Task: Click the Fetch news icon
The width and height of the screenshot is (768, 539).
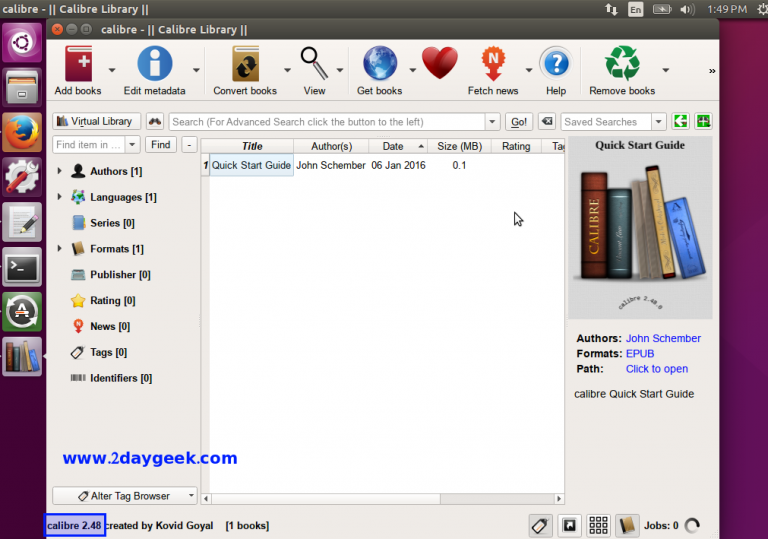Action: (x=493, y=64)
